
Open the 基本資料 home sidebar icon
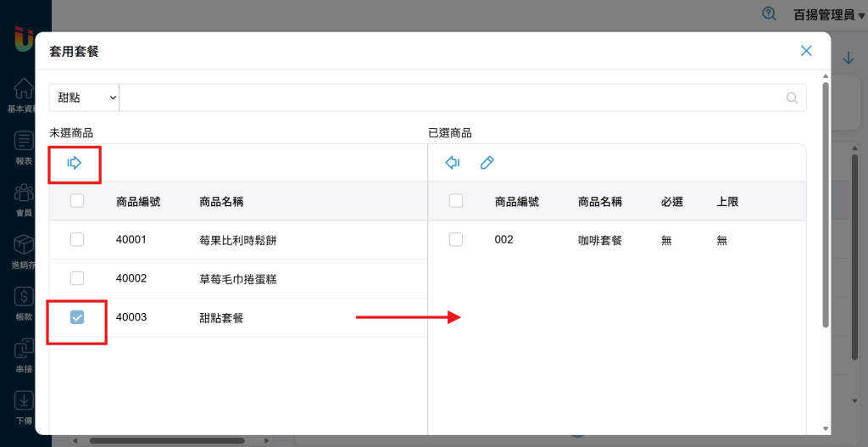click(x=24, y=89)
